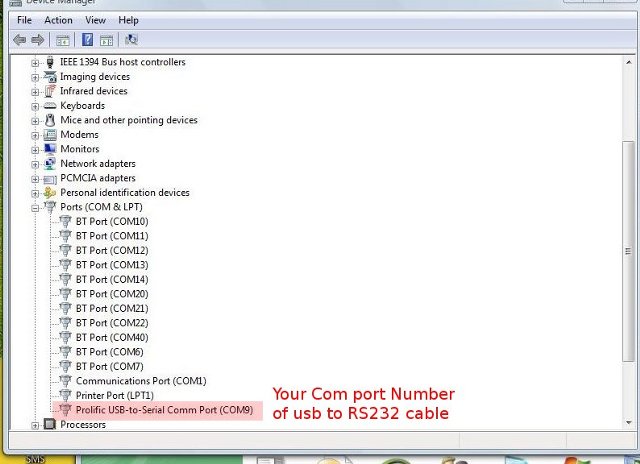The height and width of the screenshot is (464, 640).
Task: Click the Forward arrow in the toolbar
Action: click(x=38, y=40)
